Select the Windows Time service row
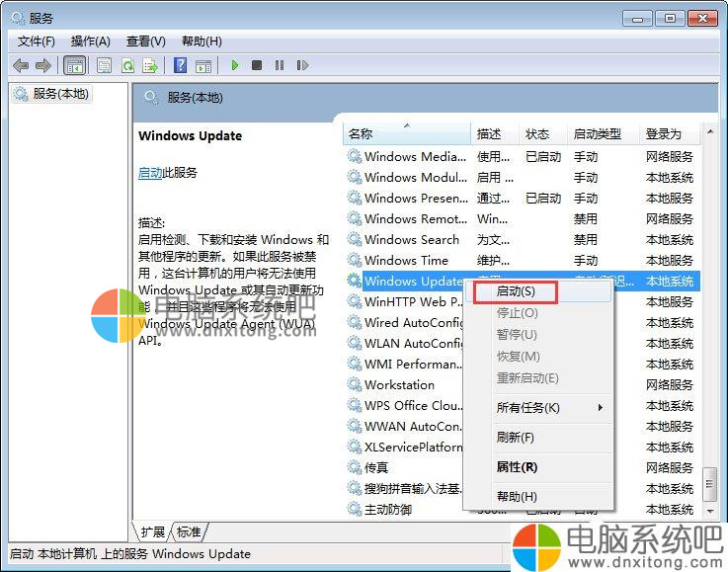Image resolution: width=728 pixels, height=572 pixels. coord(522,261)
